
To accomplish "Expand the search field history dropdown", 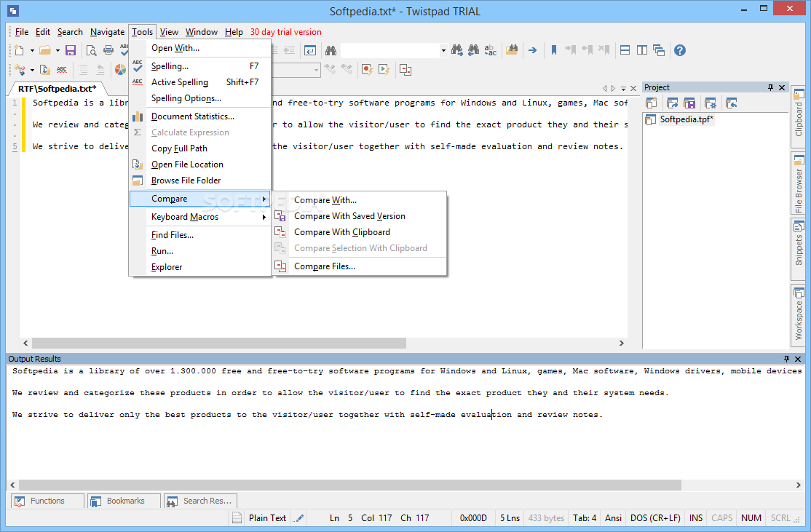I will 443,50.
